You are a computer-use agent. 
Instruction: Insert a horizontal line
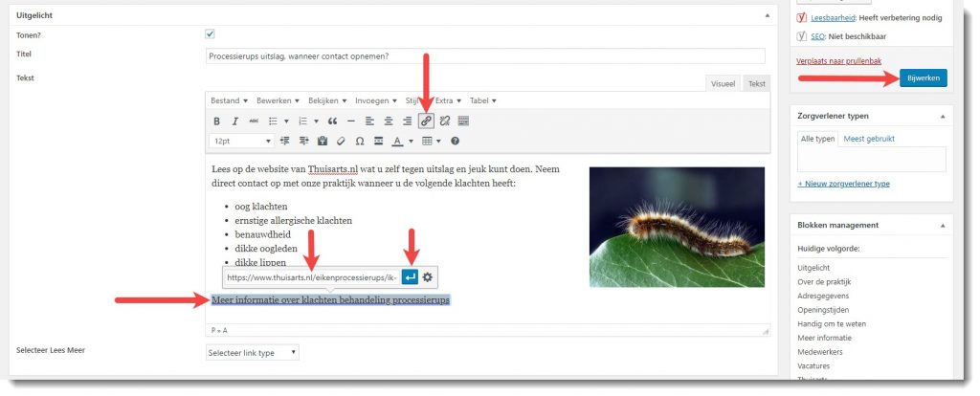[x=350, y=121]
